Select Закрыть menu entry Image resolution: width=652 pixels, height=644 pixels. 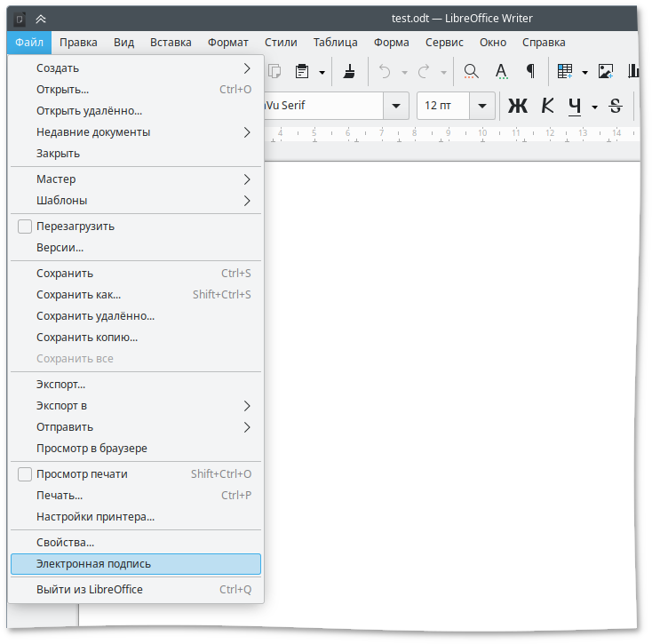click(x=136, y=154)
